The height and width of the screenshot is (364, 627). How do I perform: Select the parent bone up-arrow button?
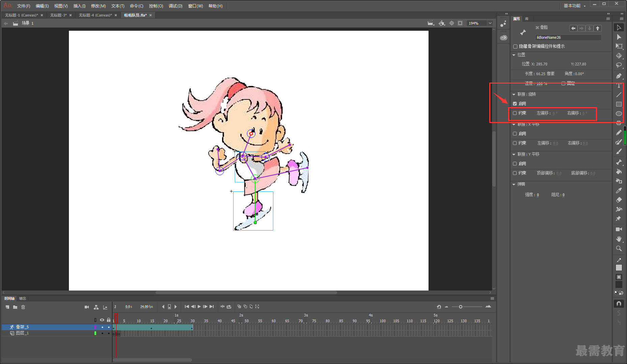click(598, 28)
